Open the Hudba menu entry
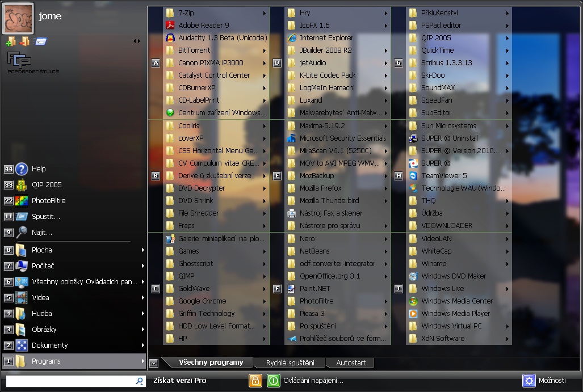The width and height of the screenshot is (583, 392). pos(74,314)
